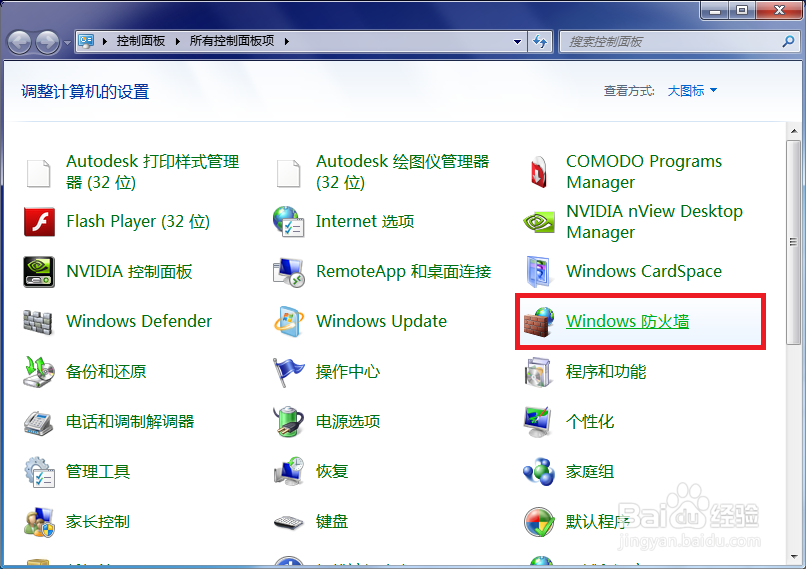Open the 程序和功能 link
806x569 pixels.
[606, 372]
